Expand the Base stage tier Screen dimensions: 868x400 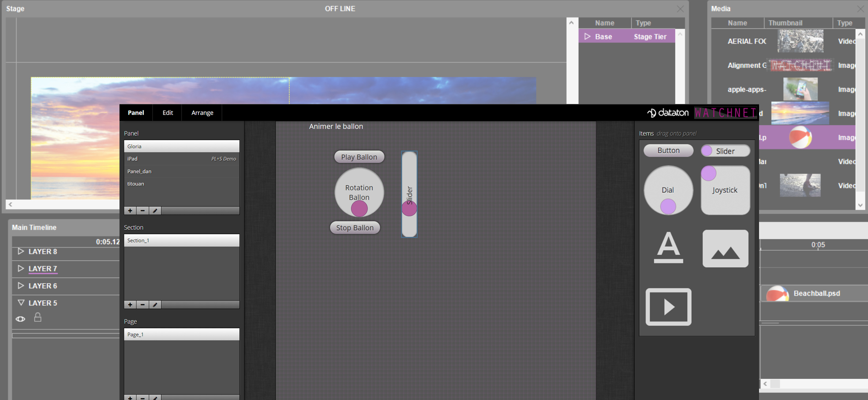pyautogui.click(x=587, y=37)
